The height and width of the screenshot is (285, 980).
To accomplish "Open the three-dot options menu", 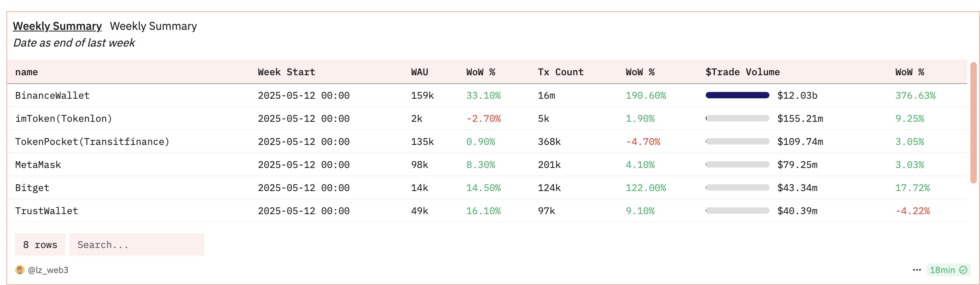I will (x=917, y=270).
